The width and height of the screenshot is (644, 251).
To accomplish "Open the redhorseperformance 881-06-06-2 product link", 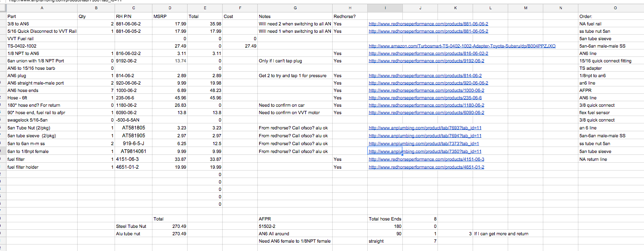I will (x=428, y=24).
